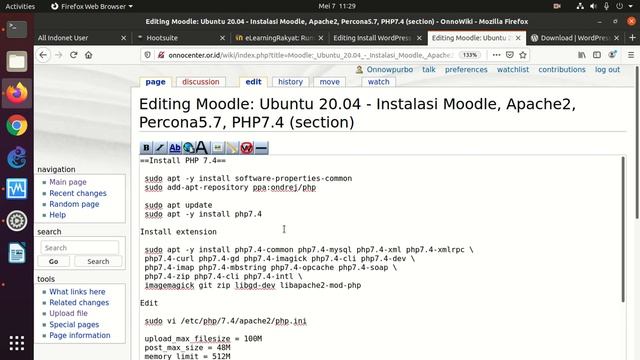
Task: Open LibreOffice Writer from dock
Action: click(17, 253)
